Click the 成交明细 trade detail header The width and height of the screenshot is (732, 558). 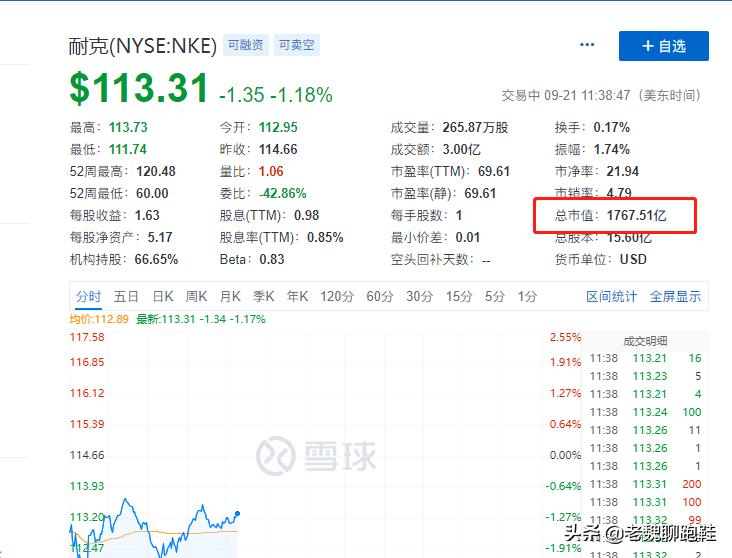pyautogui.click(x=645, y=341)
